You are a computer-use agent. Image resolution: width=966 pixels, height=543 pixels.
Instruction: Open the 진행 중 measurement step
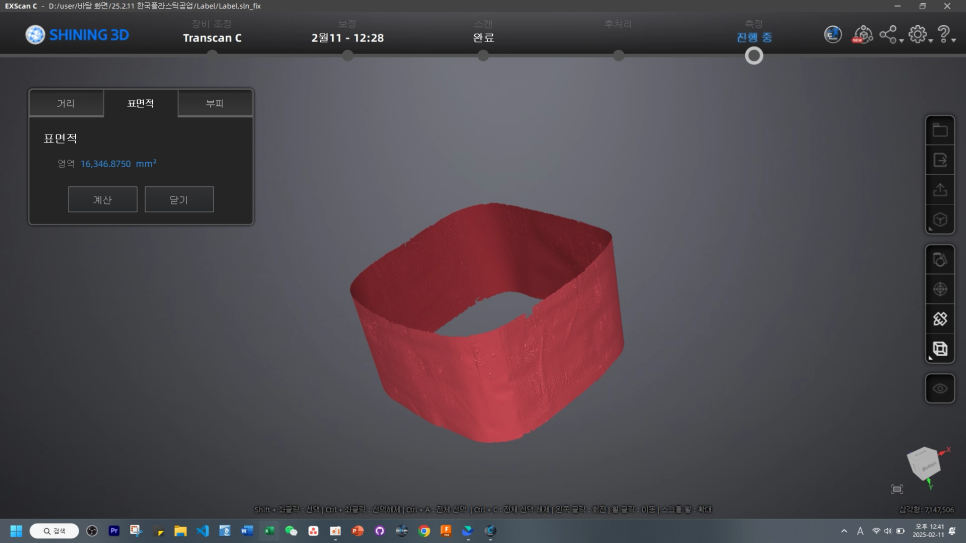point(754,38)
